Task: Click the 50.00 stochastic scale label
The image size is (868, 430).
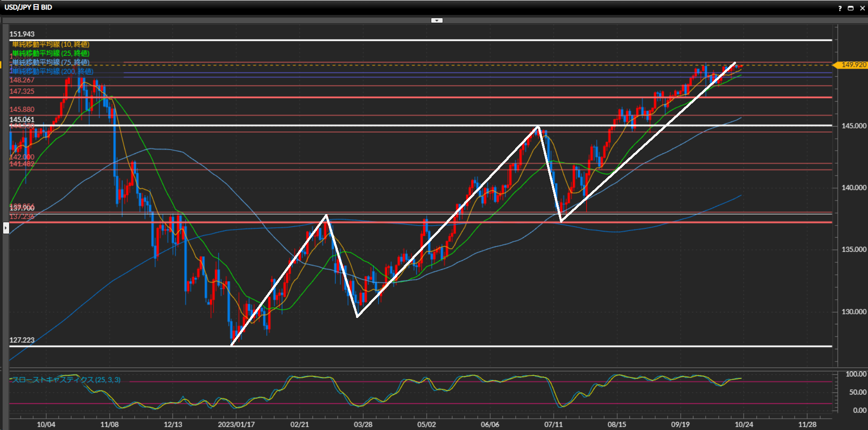Action: (x=857, y=392)
